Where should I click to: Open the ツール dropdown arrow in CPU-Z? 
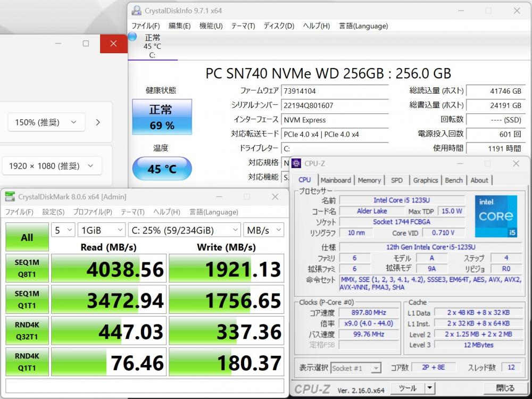click(x=429, y=388)
